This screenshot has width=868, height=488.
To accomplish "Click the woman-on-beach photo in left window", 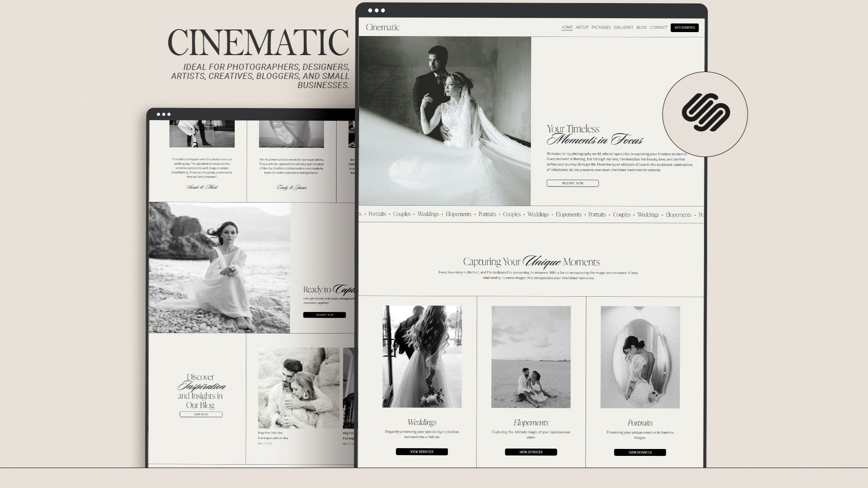I will [220, 268].
